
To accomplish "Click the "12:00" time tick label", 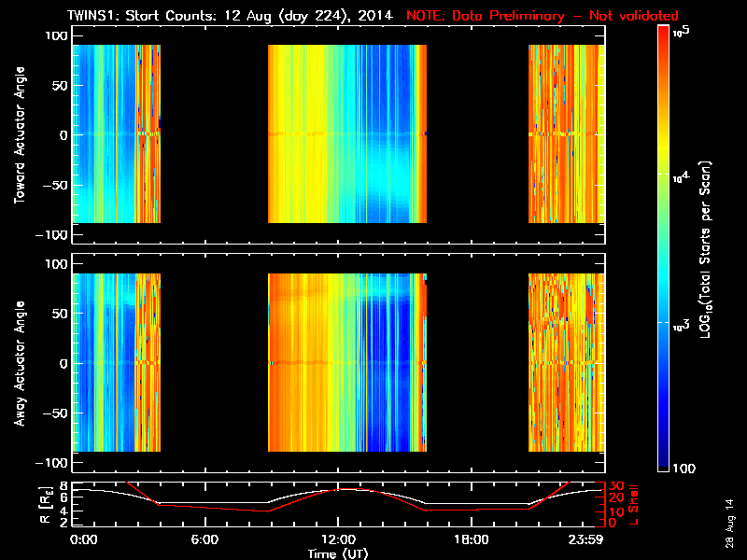I will point(338,540).
